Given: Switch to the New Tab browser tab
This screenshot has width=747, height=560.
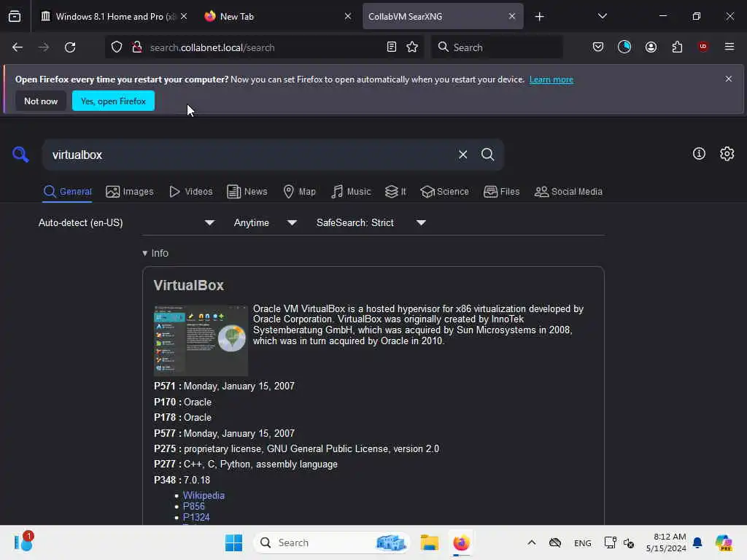Looking at the screenshot, I should click(x=276, y=16).
